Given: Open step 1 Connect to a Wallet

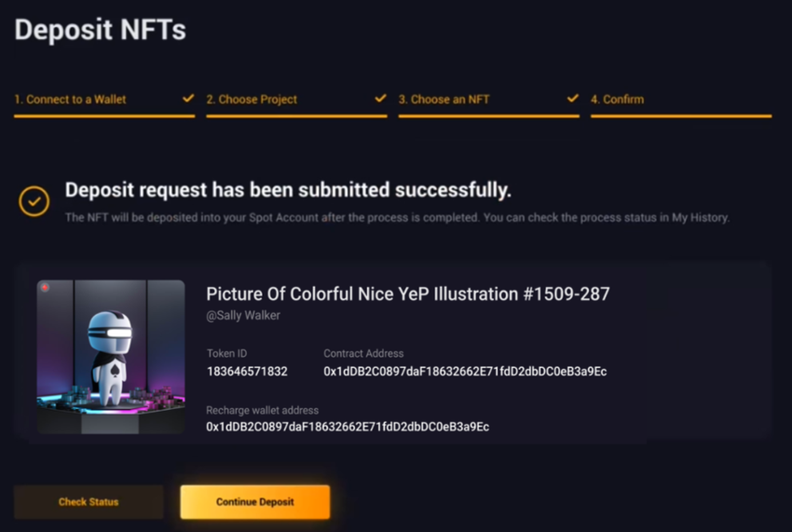Looking at the screenshot, I should tap(70, 100).
